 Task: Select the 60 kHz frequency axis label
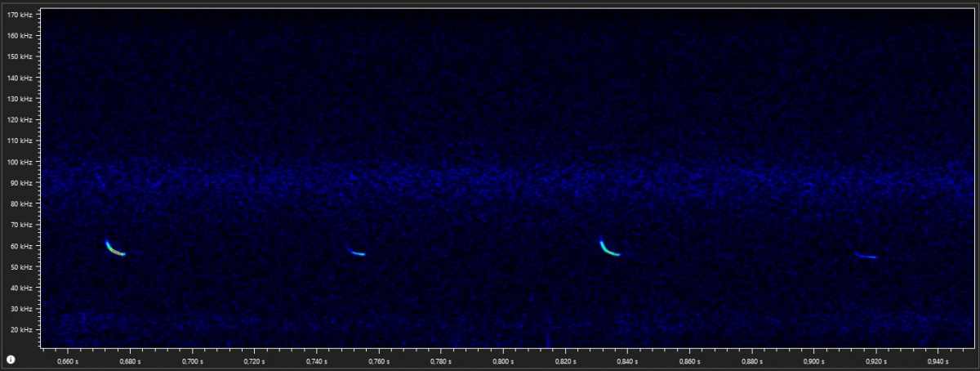(20, 246)
